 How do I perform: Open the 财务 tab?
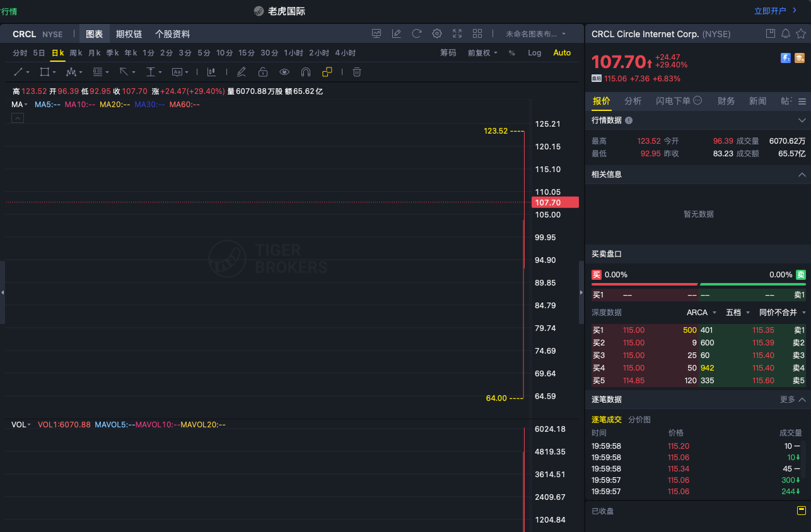(726, 101)
